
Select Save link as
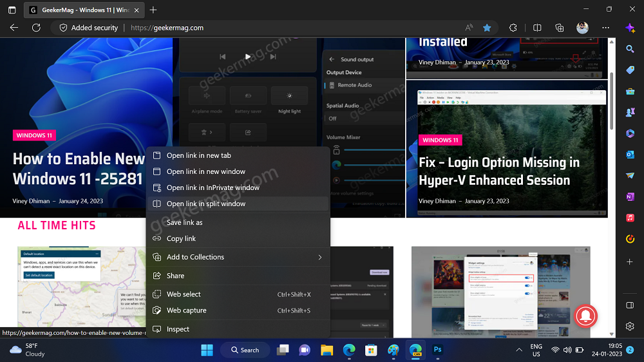pos(238,222)
